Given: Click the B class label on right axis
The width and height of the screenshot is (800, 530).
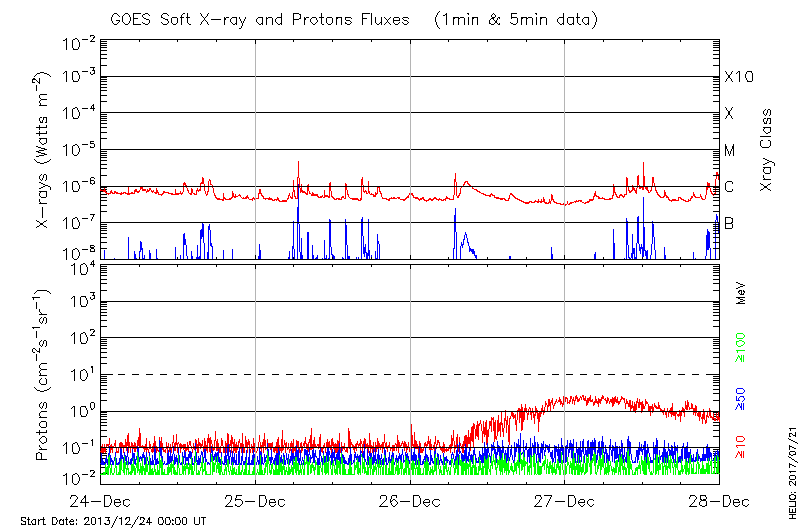Looking at the screenshot, I should pyautogui.click(x=729, y=223).
